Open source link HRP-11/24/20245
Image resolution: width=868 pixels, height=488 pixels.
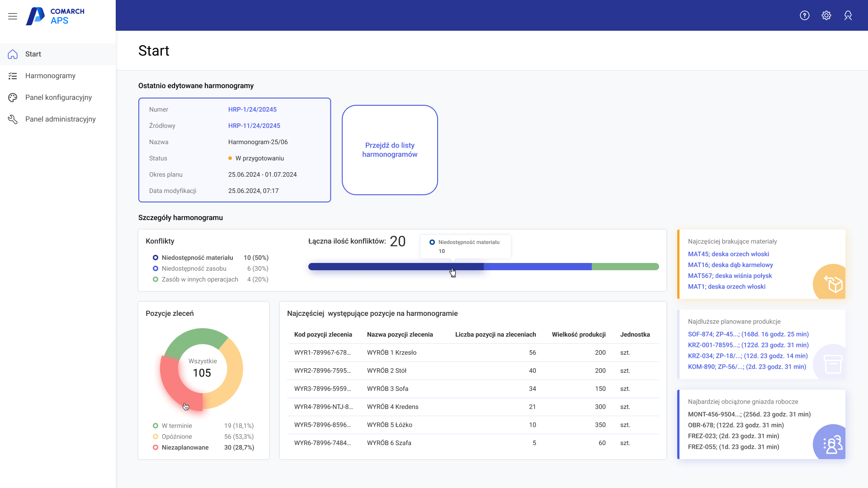pos(254,126)
